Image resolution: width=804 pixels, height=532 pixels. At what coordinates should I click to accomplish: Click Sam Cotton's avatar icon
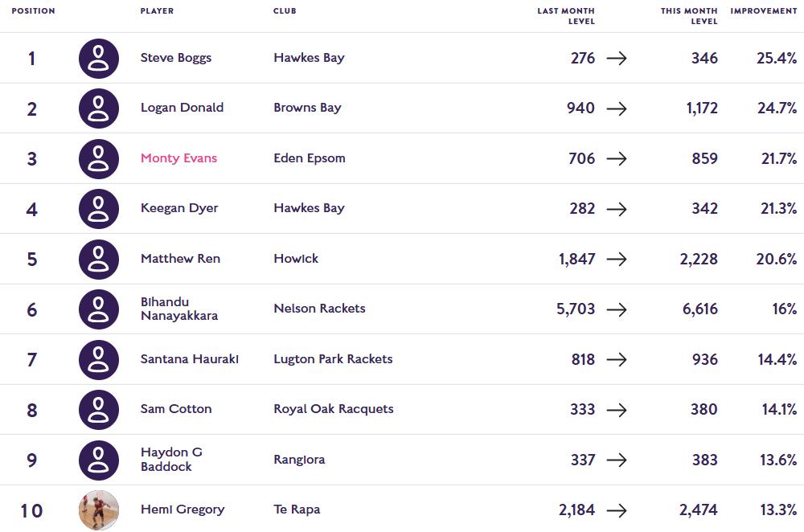click(98, 410)
